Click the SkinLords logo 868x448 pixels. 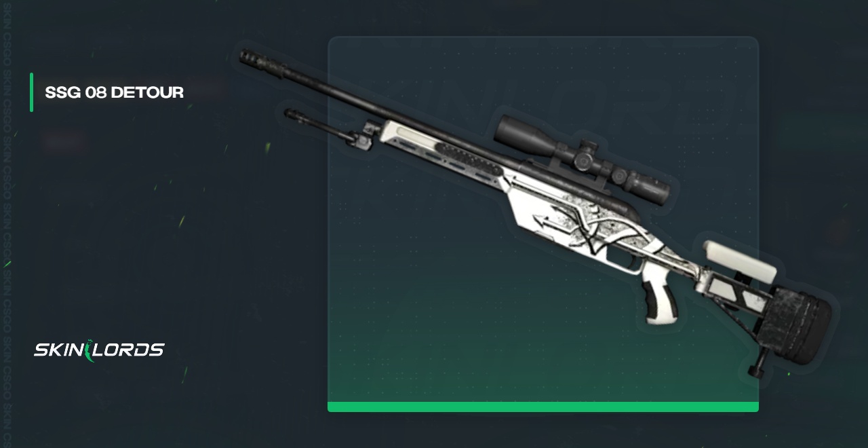(x=99, y=350)
